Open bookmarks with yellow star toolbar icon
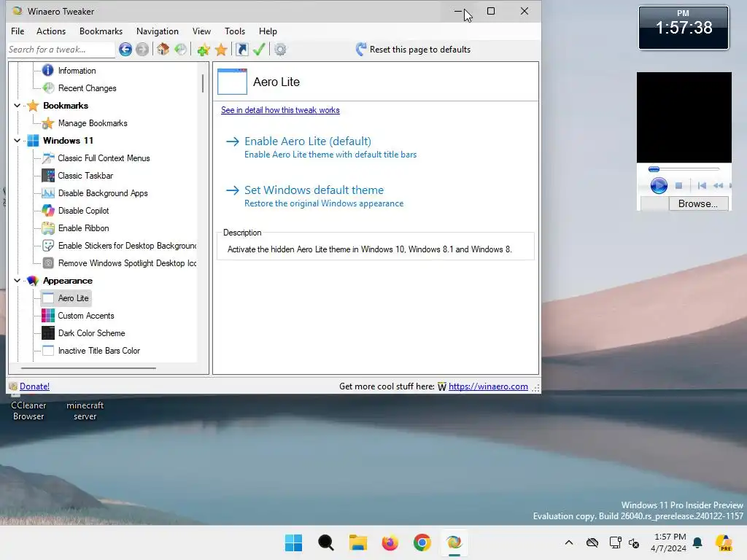This screenshot has height=560, width=747. point(221,50)
